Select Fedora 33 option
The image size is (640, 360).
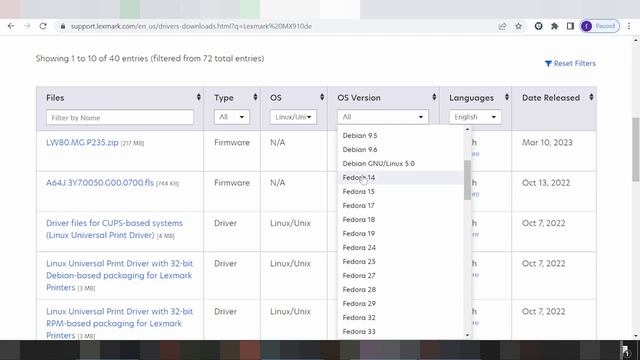[x=401, y=331]
